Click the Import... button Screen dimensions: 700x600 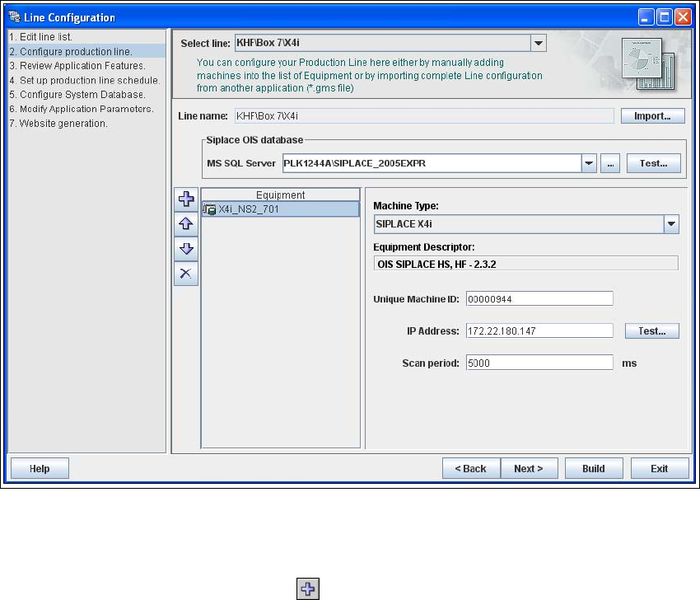[652, 115]
